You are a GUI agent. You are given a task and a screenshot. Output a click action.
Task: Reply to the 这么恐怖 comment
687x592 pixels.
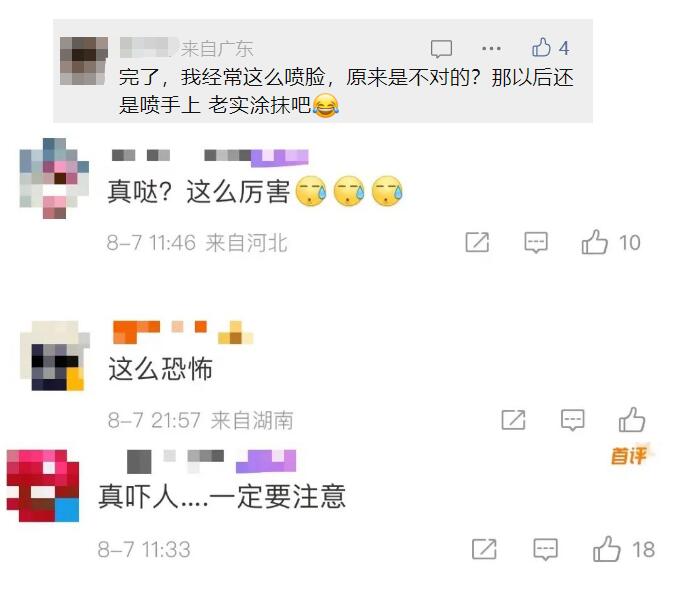tap(572, 420)
